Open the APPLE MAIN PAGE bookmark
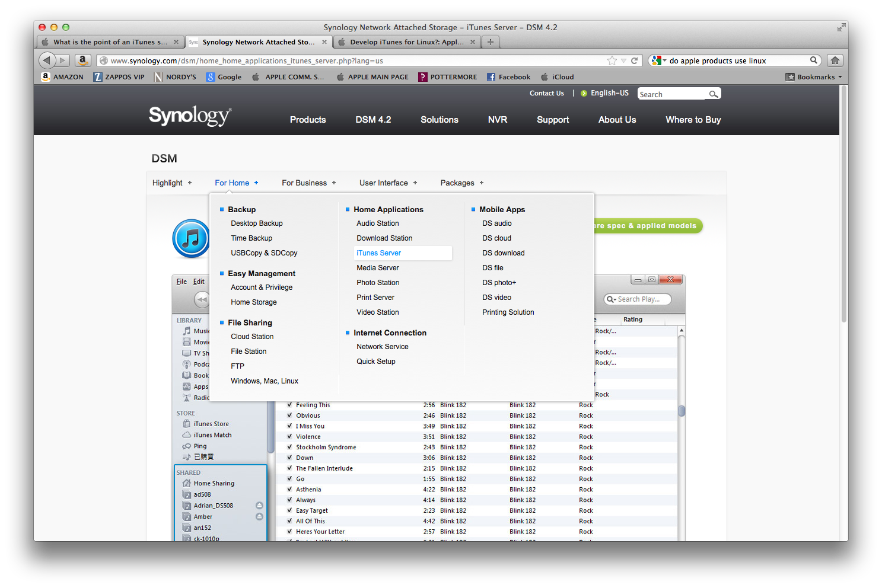Viewport: 882px width, 588px height. pos(372,77)
